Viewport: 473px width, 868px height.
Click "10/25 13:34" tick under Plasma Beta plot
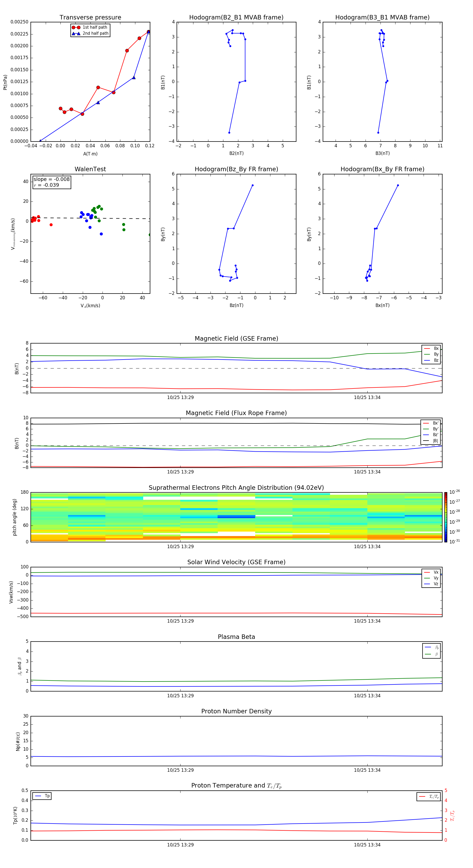coord(367,695)
